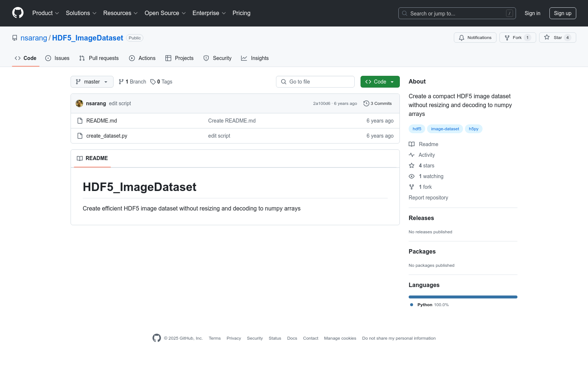The width and height of the screenshot is (588, 368).
Task: Switch to the Issues tab
Action: (57, 58)
